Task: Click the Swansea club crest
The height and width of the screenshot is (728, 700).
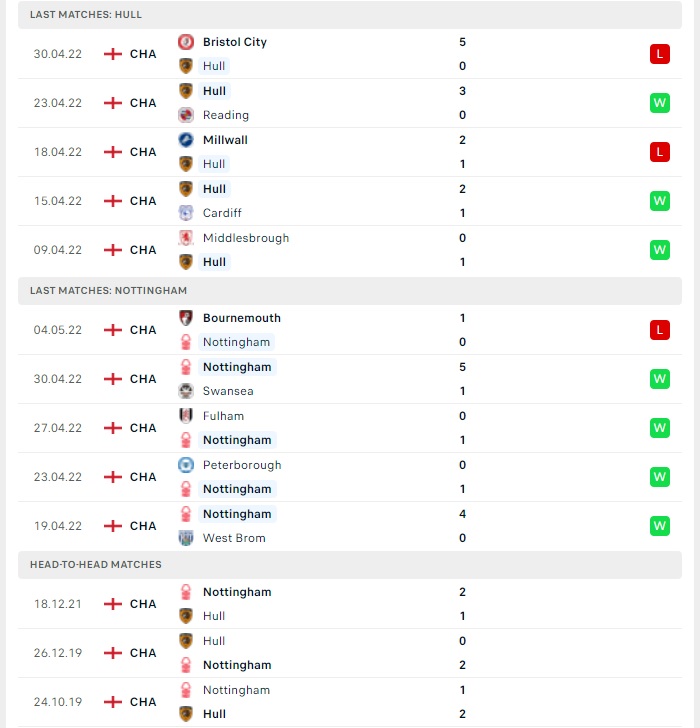Action: click(186, 391)
